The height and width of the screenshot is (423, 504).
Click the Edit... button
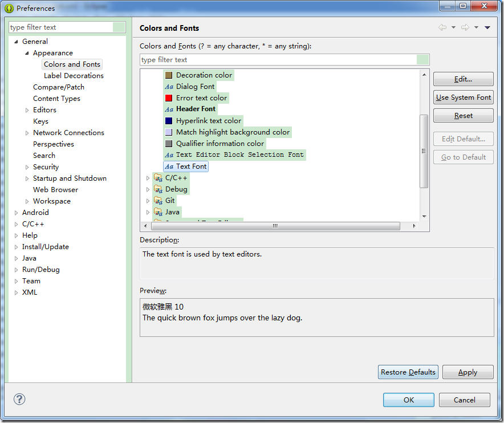[x=463, y=79]
